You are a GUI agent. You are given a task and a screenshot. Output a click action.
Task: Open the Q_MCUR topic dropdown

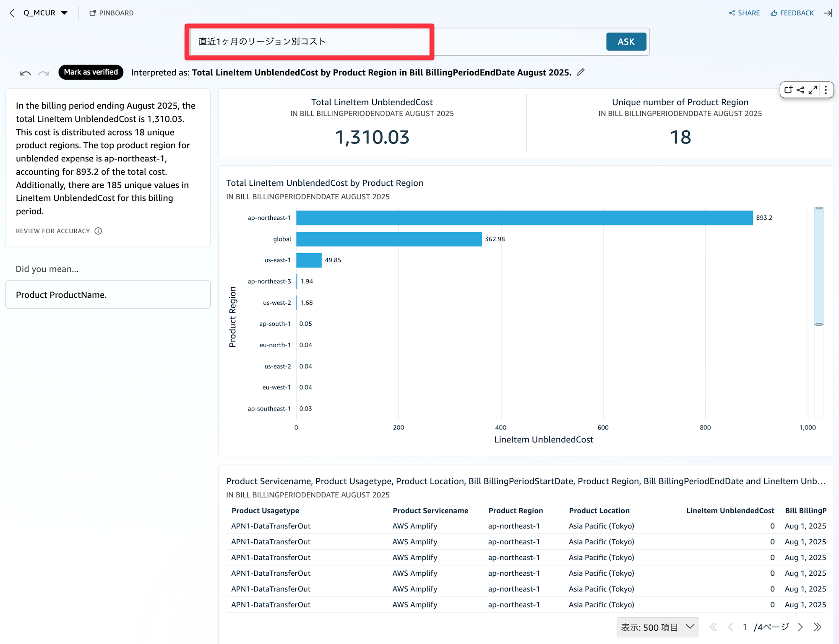[45, 13]
